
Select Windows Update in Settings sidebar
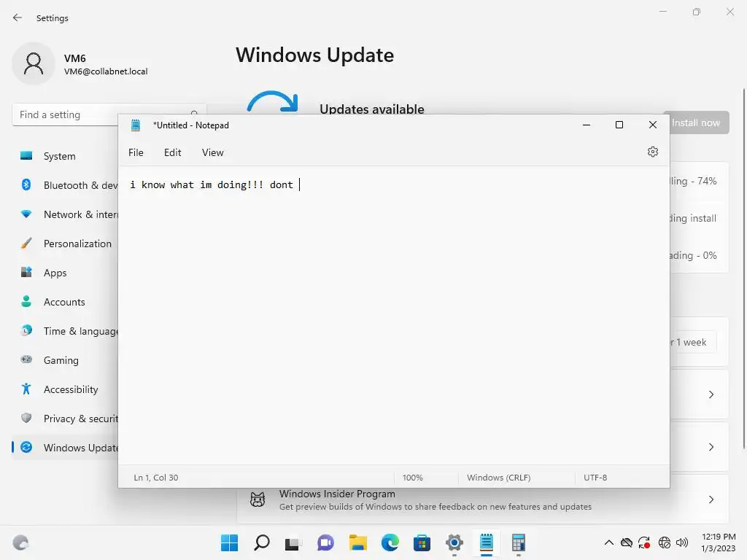66,448
